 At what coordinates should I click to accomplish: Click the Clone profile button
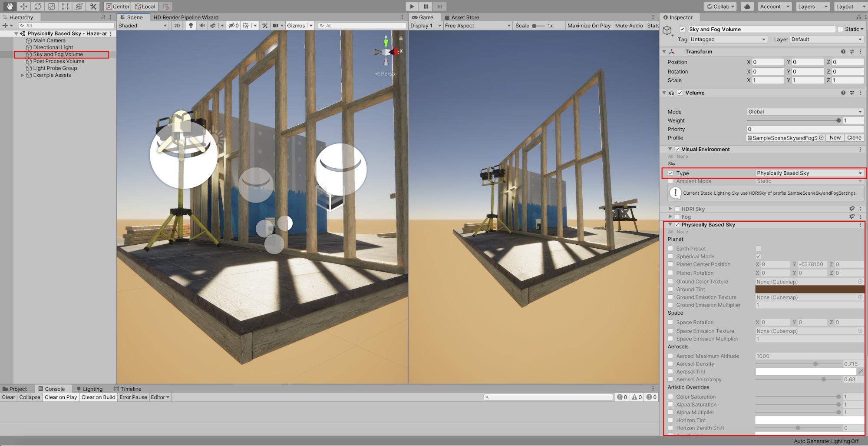[x=854, y=138]
